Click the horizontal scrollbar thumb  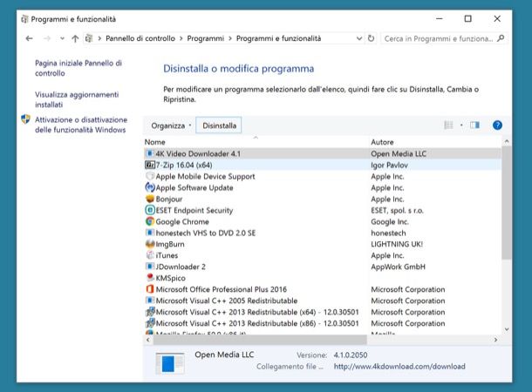coord(260,340)
